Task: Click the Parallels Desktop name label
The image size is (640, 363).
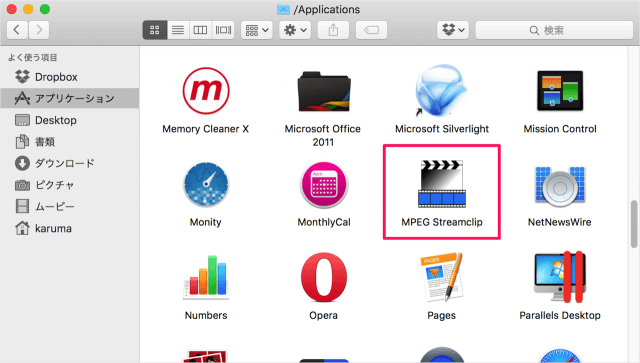Action: coord(560,315)
